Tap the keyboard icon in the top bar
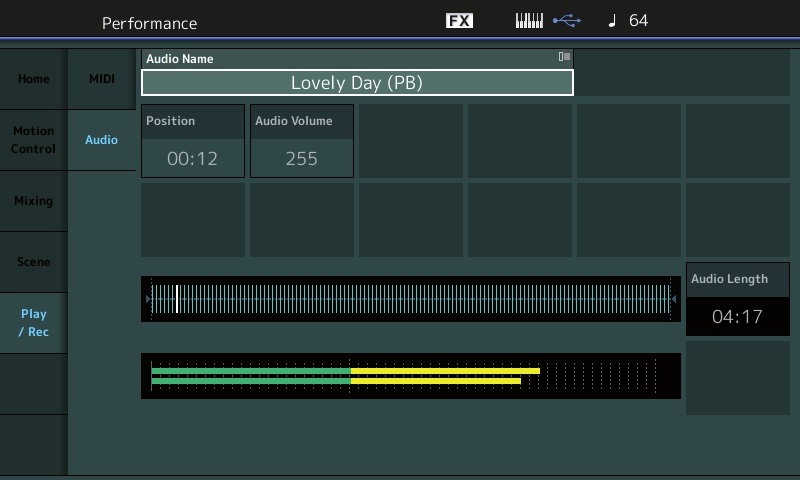The image size is (800, 480). click(529, 21)
